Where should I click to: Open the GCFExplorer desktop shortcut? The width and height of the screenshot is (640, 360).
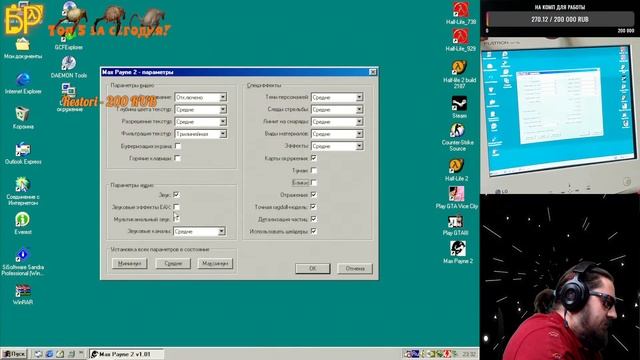tap(69, 42)
